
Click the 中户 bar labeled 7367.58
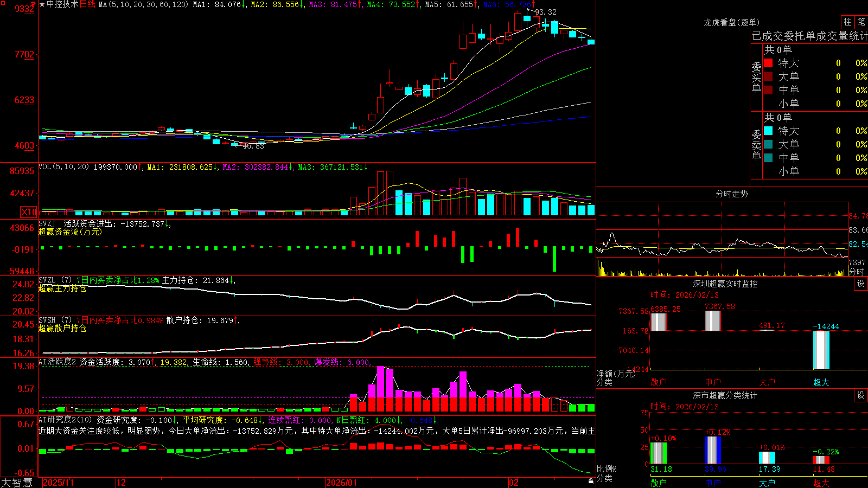click(713, 320)
